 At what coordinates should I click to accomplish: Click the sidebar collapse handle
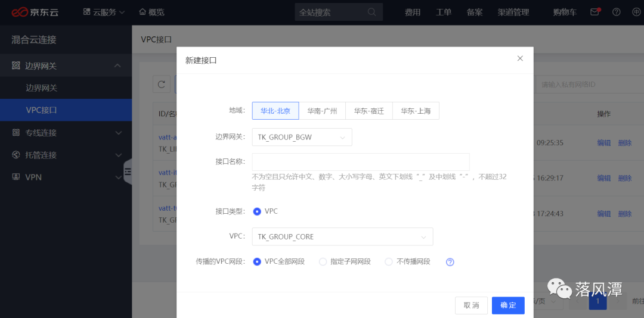pos(128,172)
